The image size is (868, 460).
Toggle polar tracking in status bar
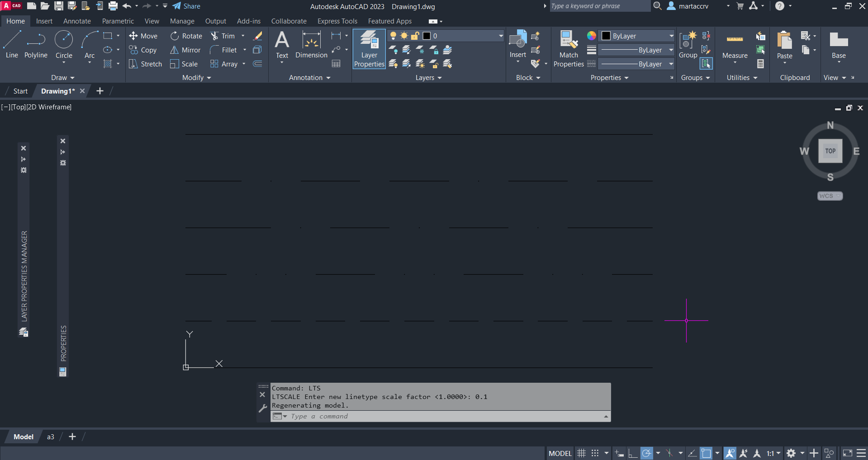[x=647, y=453]
